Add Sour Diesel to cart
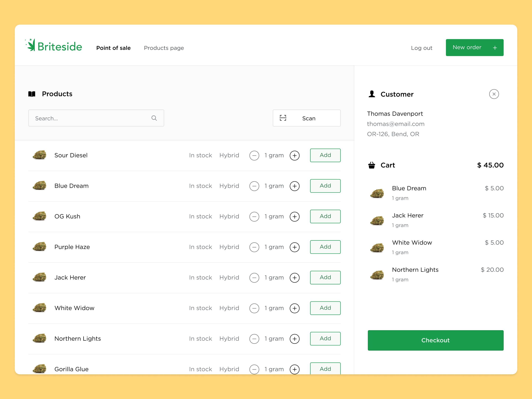 [x=325, y=155]
